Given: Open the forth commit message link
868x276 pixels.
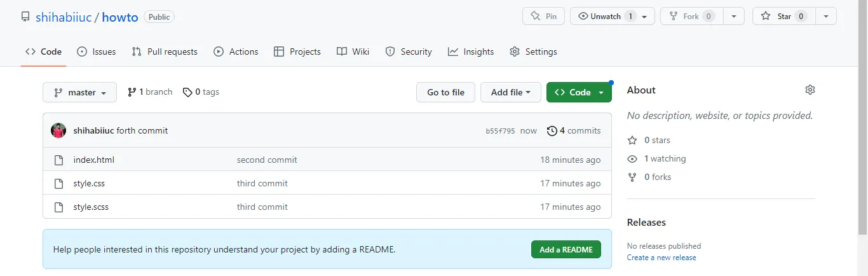Looking at the screenshot, I should coord(142,130).
